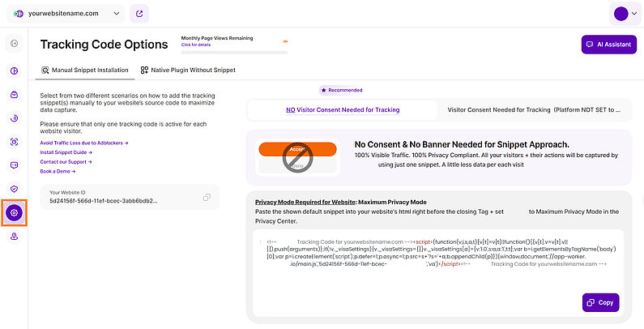Screen dimensions: 644x329
Task: Open the chat bubble icon in sidebar
Action: click(14, 165)
